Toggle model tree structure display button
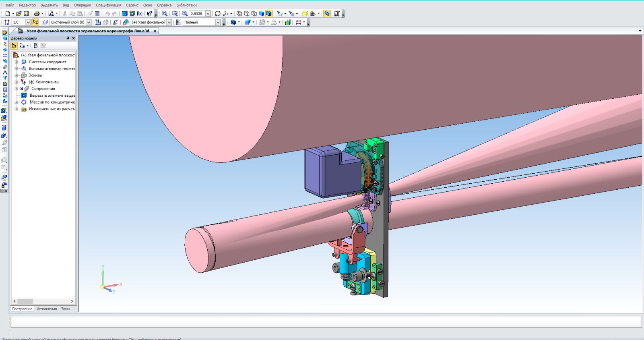This screenshot has width=644, height=340. point(14,46)
